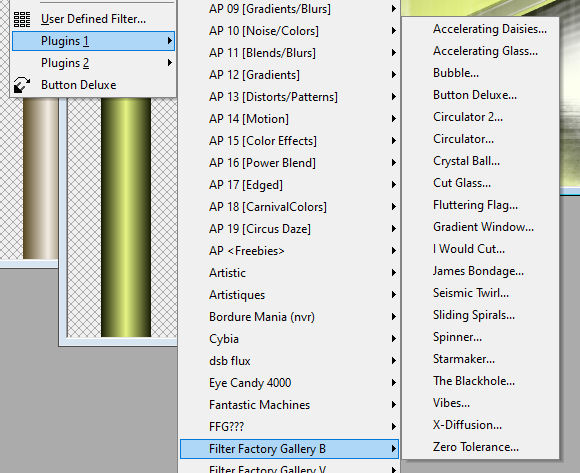Image resolution: width=580 pixels, height=473 pixels.
Task: Click the Button Deluxe recent-effect icon
Action: [22, 85]
